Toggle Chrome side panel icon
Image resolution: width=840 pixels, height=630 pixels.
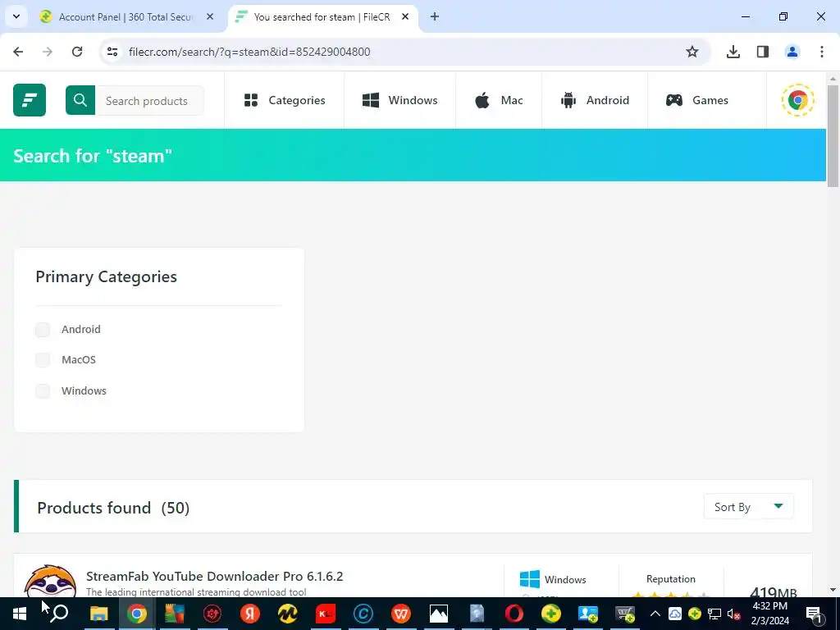coord(763,52)
